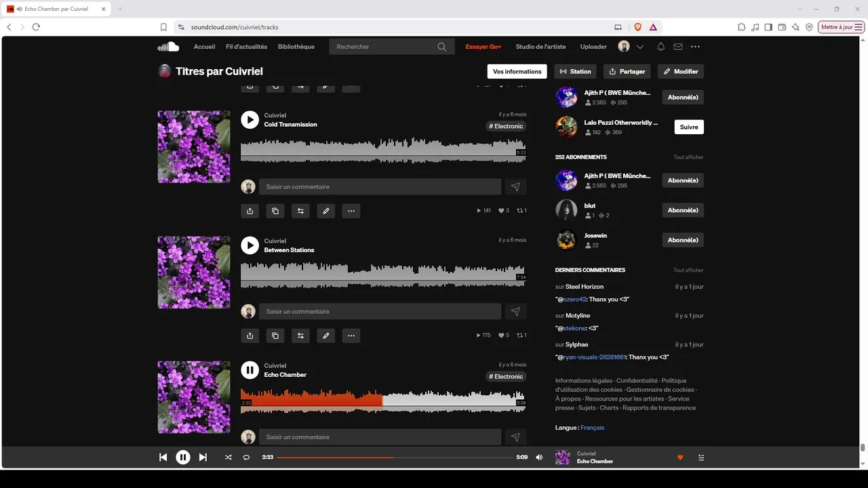Open Fil d'actualités
Screen dimensions: 868x488
point(246,47)
